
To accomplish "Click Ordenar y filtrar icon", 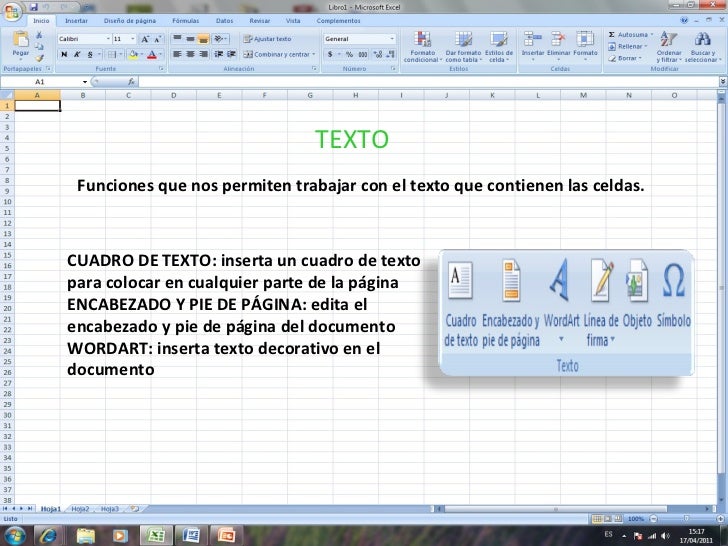I will click(x=668, y=42).
